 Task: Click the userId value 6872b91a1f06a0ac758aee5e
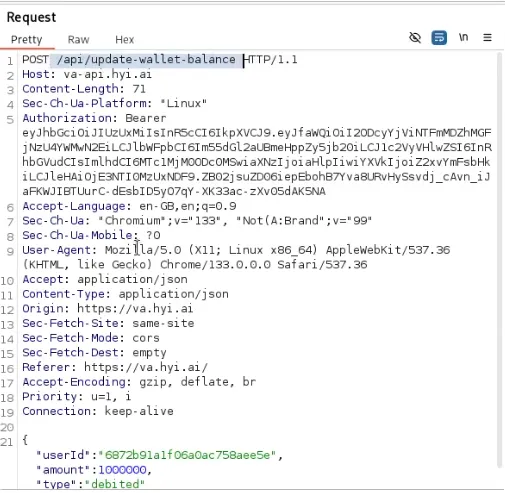click(187, 455)
